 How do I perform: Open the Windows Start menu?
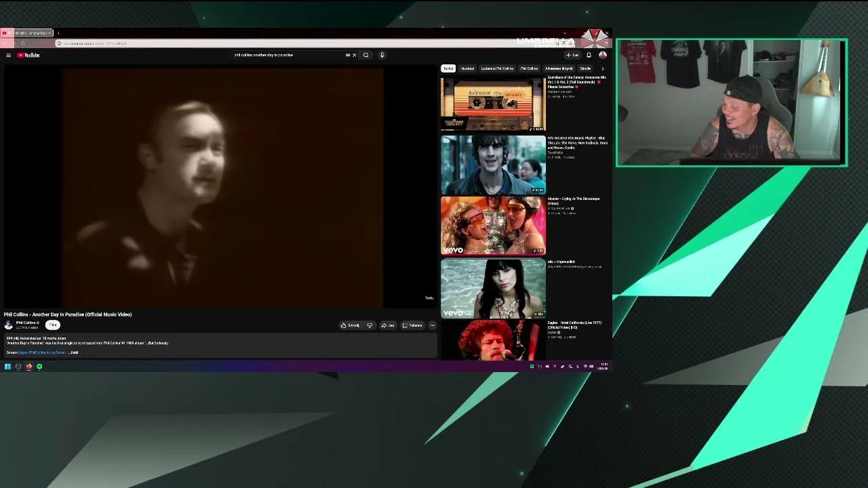7,367
